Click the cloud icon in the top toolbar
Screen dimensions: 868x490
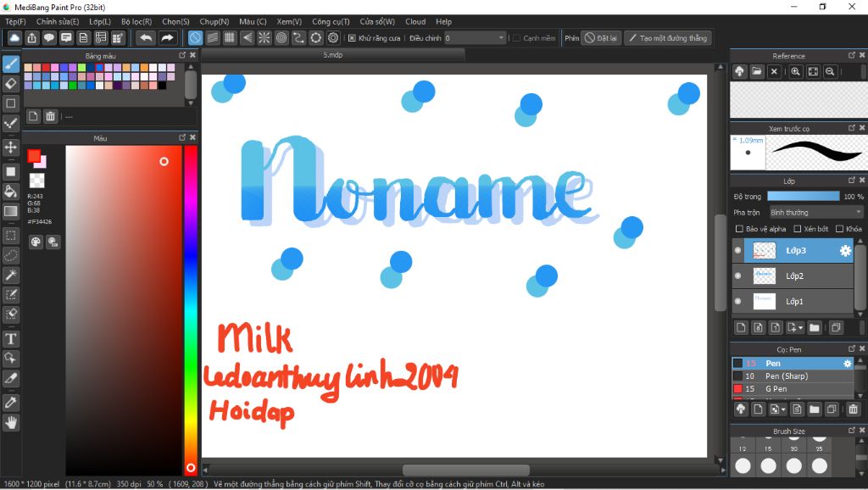point(14,38)
